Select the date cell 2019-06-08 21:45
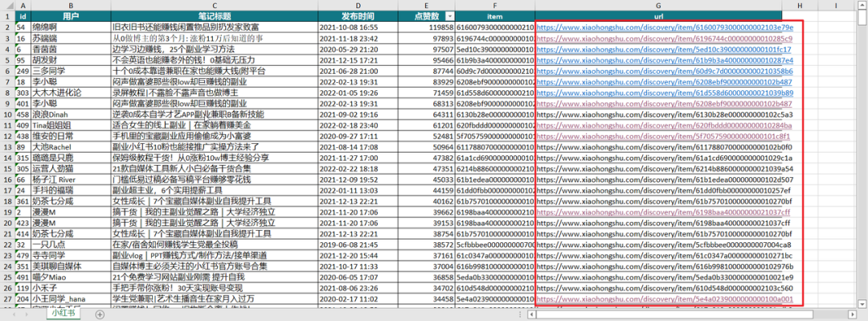868x321 pixels. pos(358,245)
